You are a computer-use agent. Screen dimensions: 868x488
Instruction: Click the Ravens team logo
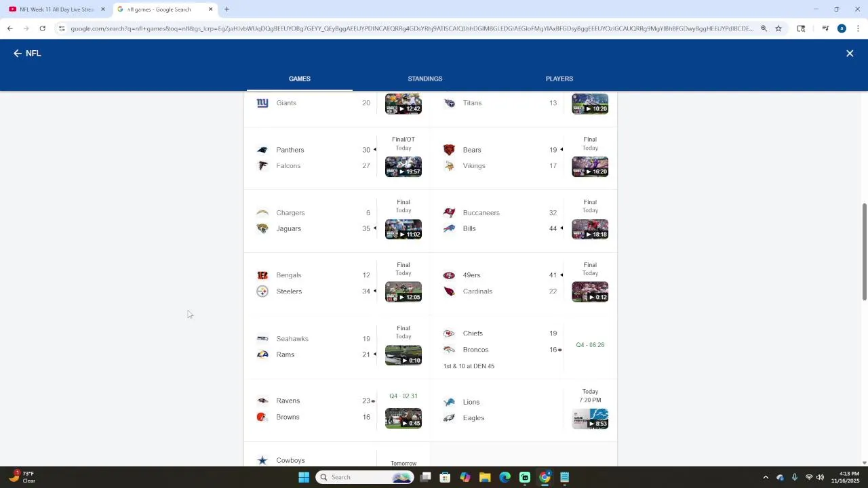tap(262, 401)
